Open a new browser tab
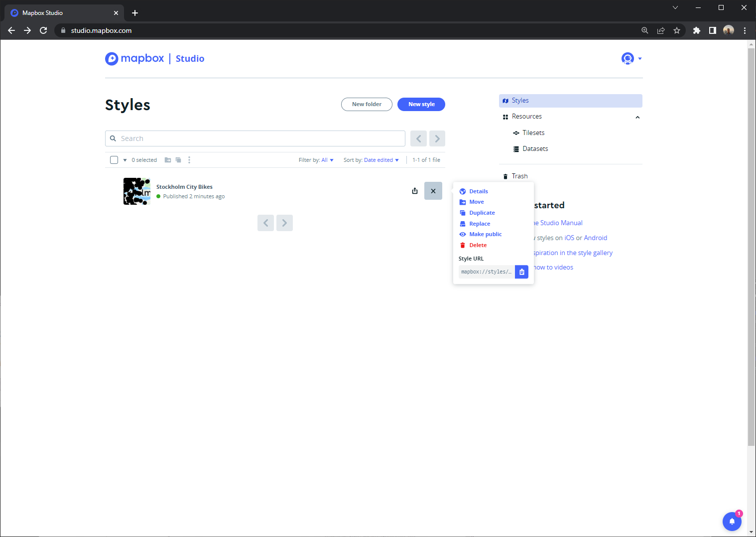 [x=135, y=13]
